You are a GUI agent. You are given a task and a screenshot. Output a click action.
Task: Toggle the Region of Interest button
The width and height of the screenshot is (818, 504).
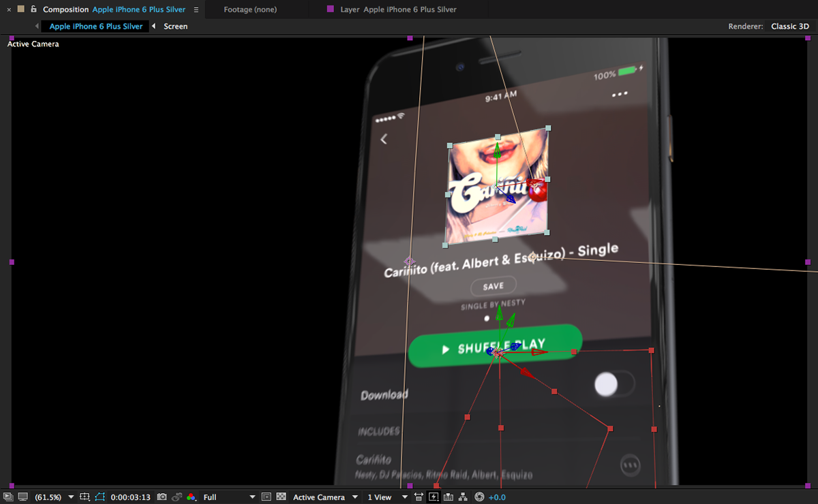coord(267,497)
